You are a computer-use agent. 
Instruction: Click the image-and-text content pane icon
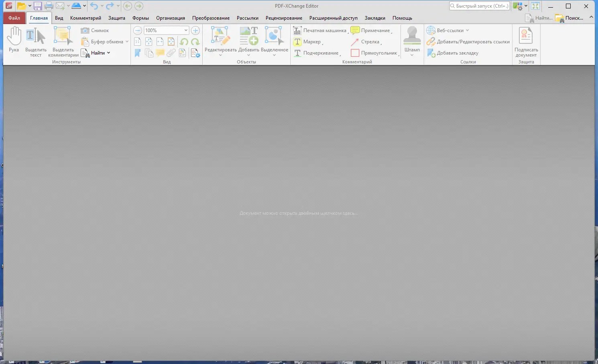(x=183, y=53)
